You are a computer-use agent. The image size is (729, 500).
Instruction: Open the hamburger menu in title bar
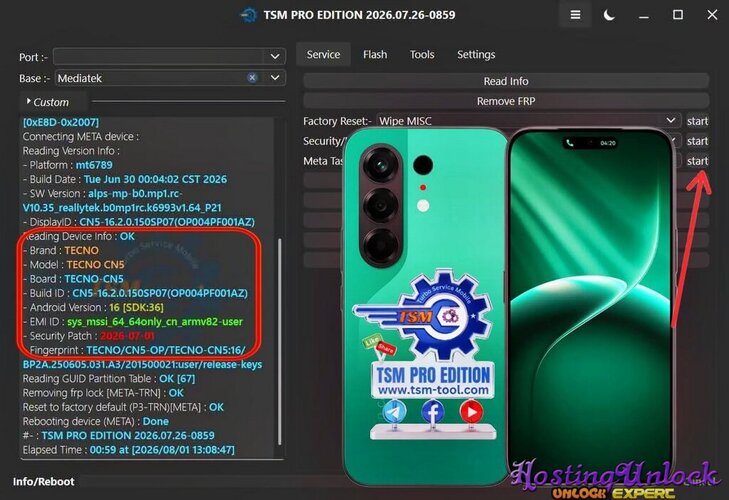pyautogui.click(x=575, y=15)
